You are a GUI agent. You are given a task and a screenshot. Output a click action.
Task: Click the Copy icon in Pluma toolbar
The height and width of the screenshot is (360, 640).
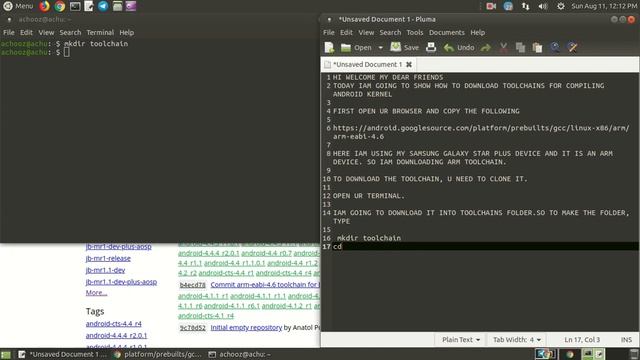tap(520, 48)
